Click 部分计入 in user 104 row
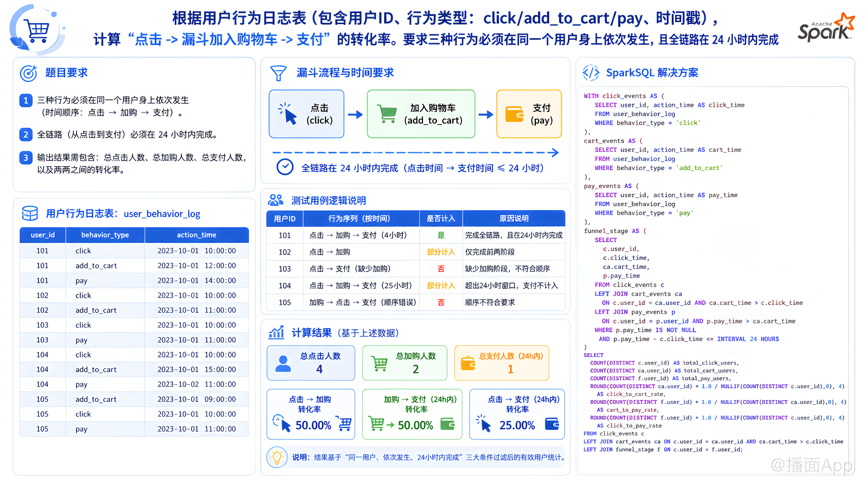The image size is (868, 488). 441,286
